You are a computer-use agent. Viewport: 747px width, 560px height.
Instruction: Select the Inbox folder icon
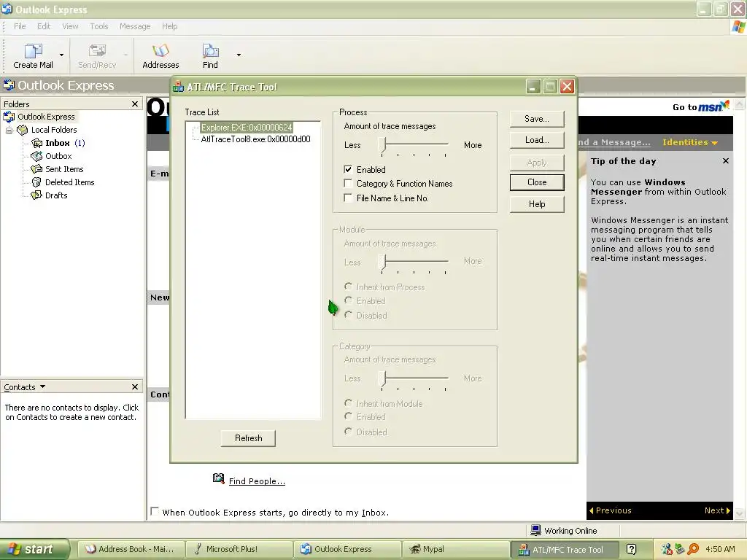coord(36,143)
